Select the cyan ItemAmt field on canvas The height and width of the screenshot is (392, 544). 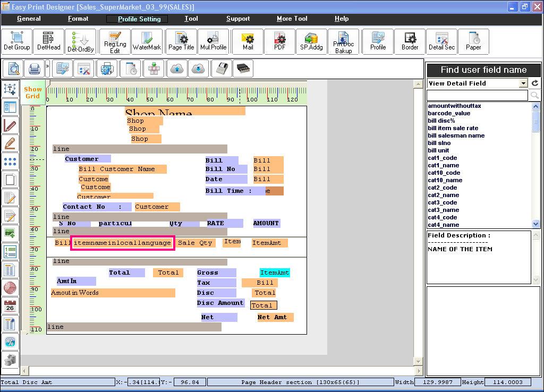275,272
